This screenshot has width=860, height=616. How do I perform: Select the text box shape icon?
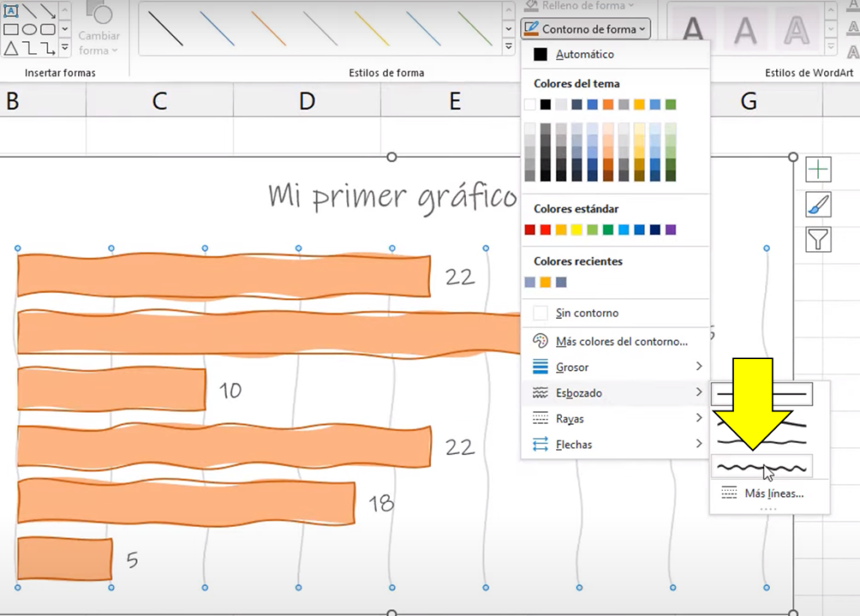coord(11,11)
